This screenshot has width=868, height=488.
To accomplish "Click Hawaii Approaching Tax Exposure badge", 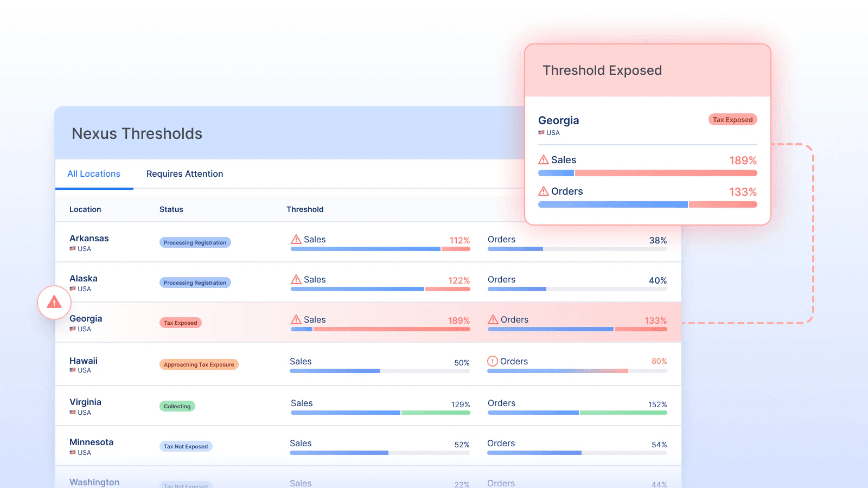I will point(199,364).
